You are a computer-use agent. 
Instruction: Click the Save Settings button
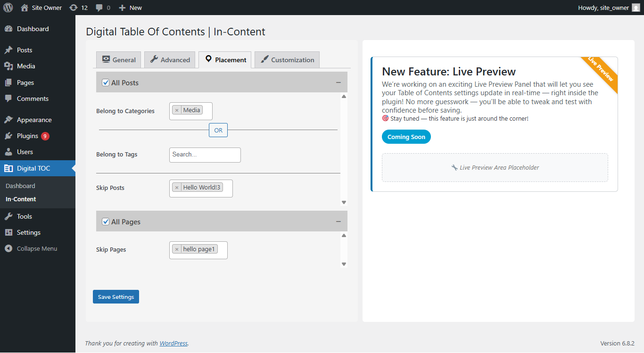(x=116, y=297)
